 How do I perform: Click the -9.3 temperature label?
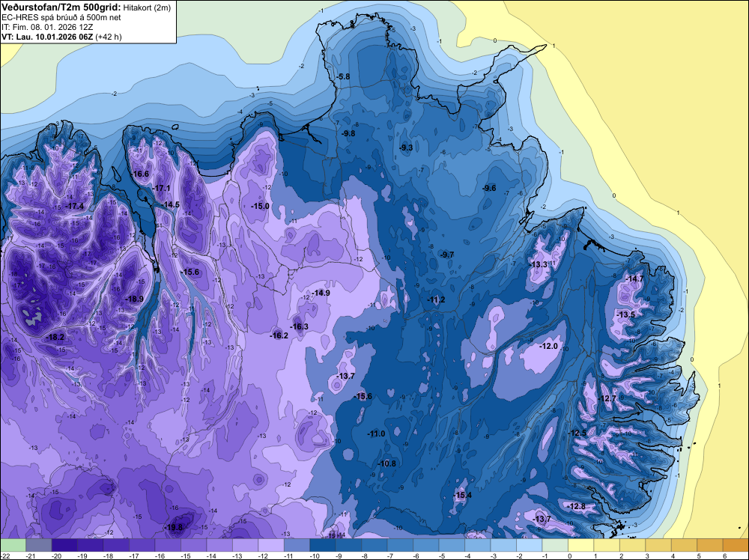tap(406, 148)
